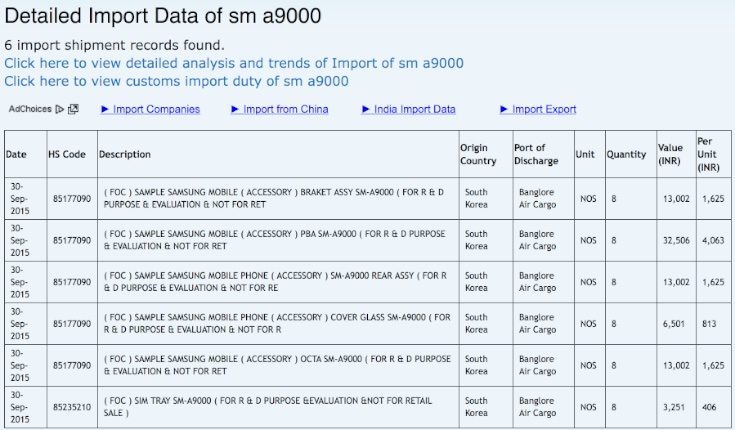
Task: Click the AdChoices label text
Action: coord(30,109)
